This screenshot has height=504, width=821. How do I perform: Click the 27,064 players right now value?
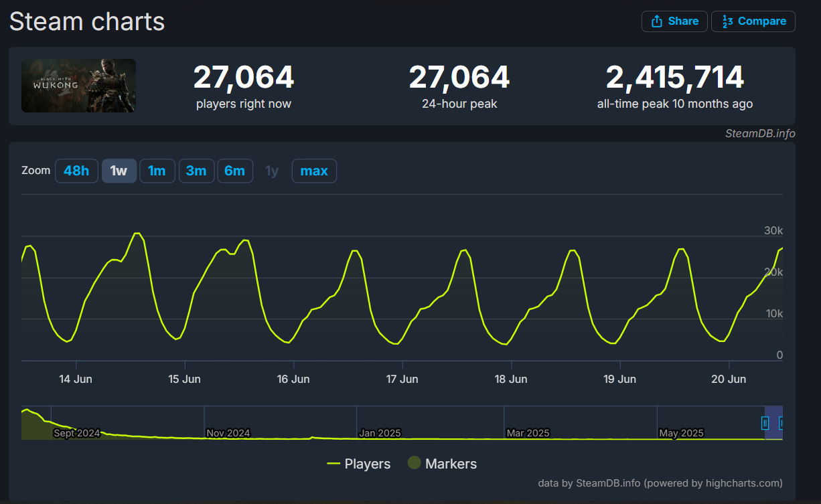click(x=244, y=78)
